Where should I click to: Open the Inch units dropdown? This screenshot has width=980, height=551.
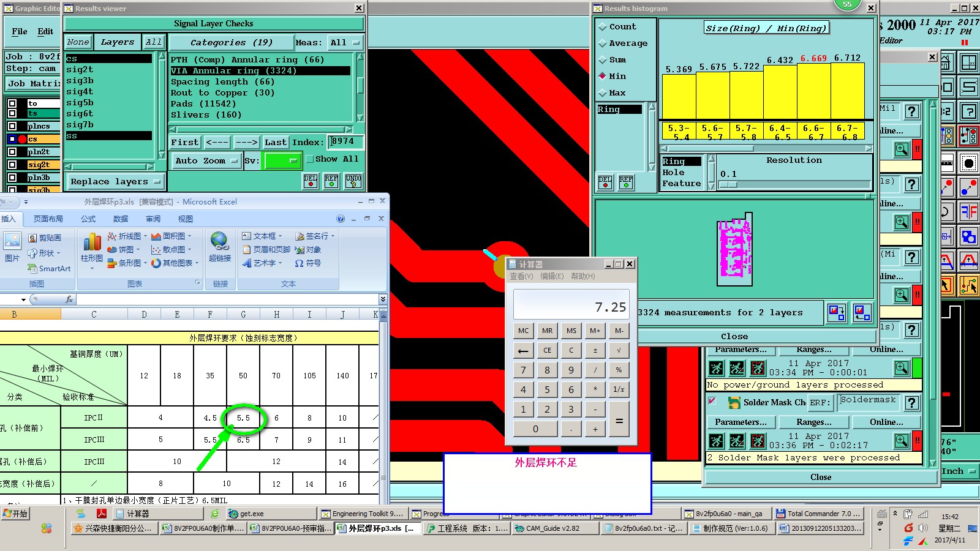click(x=960, y=471)
